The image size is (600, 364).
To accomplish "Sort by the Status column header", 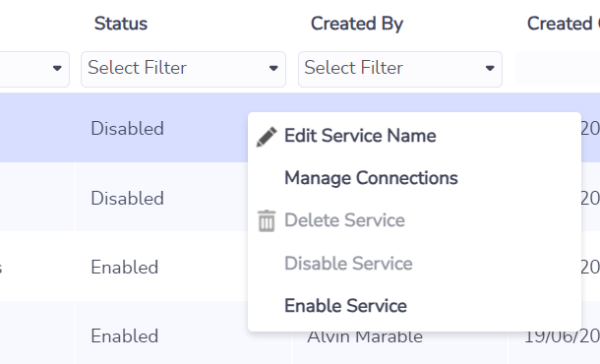I will [121, 24].
